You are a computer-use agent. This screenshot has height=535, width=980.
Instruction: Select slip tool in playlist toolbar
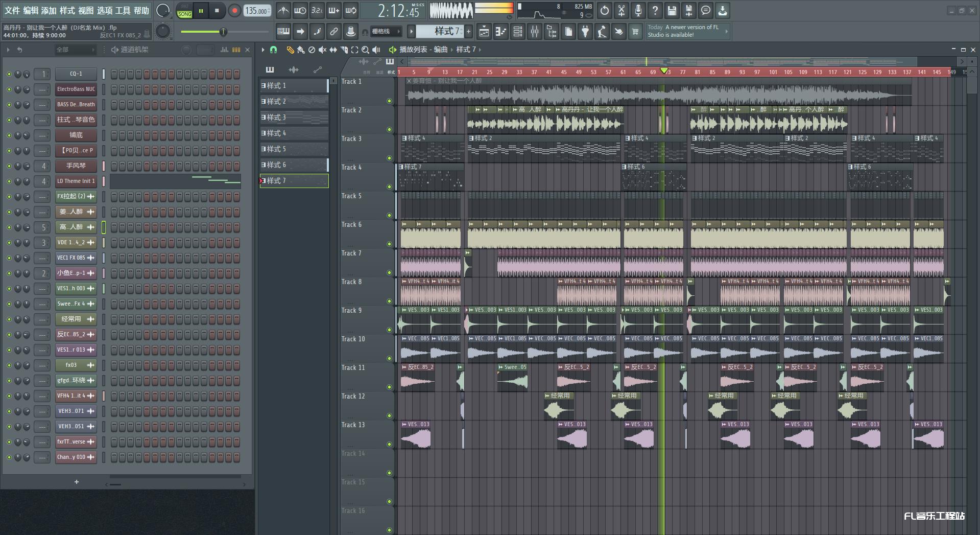coord(333,50)
